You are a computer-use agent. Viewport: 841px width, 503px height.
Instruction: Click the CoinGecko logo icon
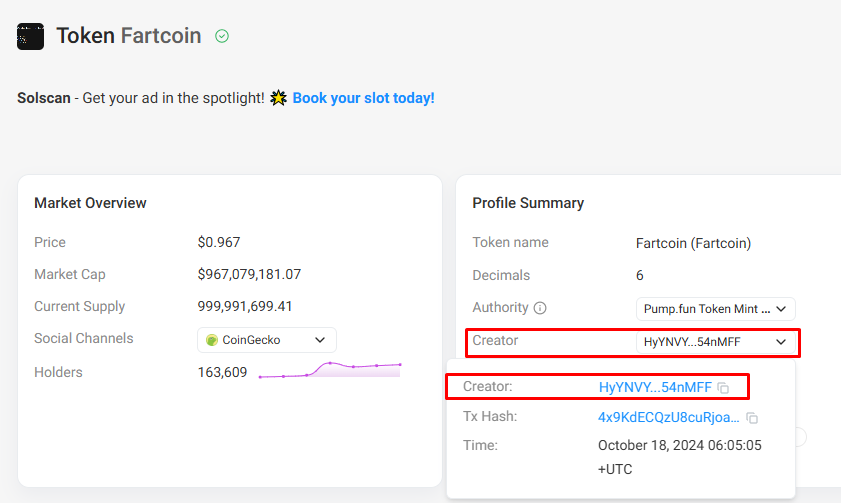(212, 340)
